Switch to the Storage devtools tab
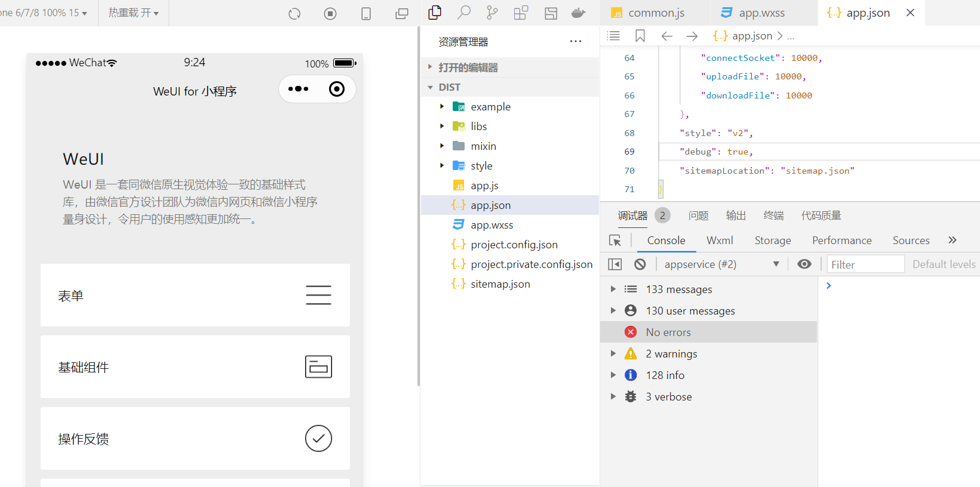Image resolution: width=980 pixels, height=487 pixels. 773,241
